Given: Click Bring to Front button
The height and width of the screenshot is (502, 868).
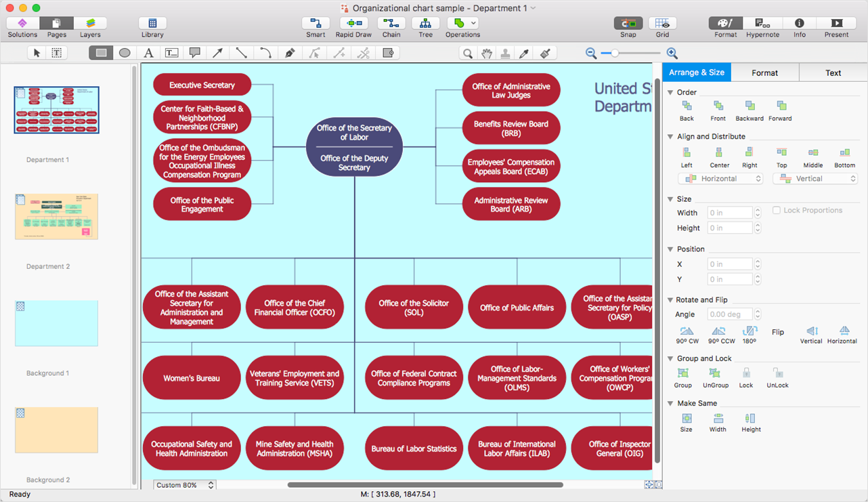Looking at the screenshot, I should [x=718, y=110].
